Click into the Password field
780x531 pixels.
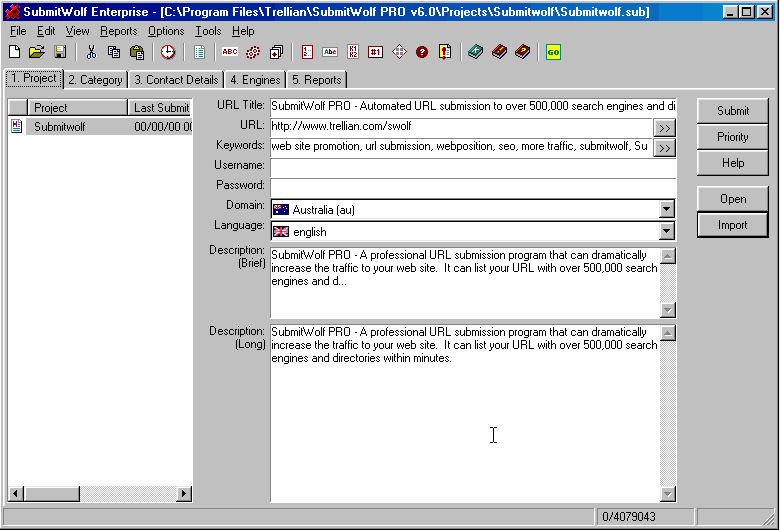(473, 188)
